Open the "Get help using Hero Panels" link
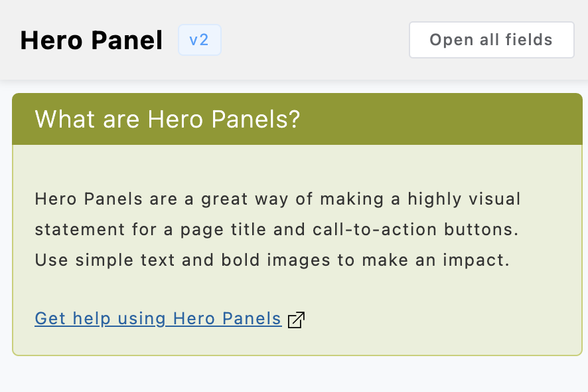Image resolution: width=588 pixels, height=392 pixels. pyautogui.click(x=158, y=319)
